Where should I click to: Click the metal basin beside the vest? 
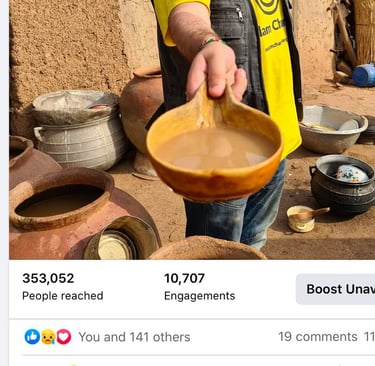point(334,129)
